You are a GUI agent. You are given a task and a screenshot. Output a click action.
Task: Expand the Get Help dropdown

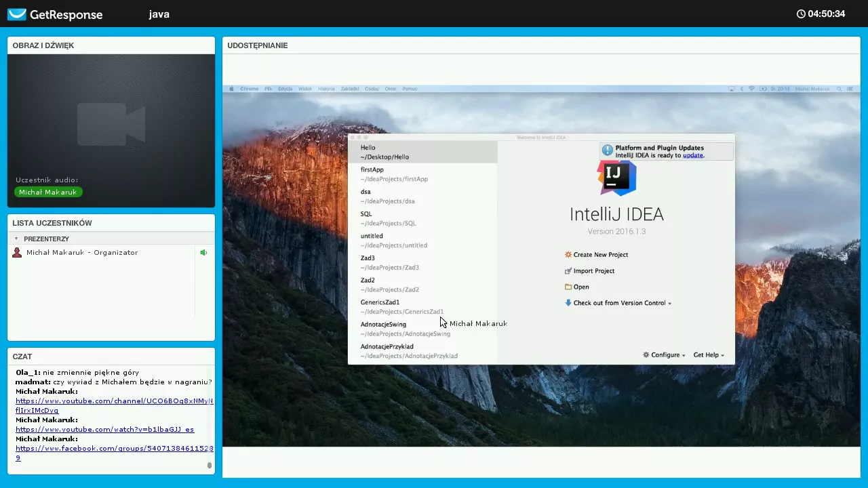click(x=709, y=355)
